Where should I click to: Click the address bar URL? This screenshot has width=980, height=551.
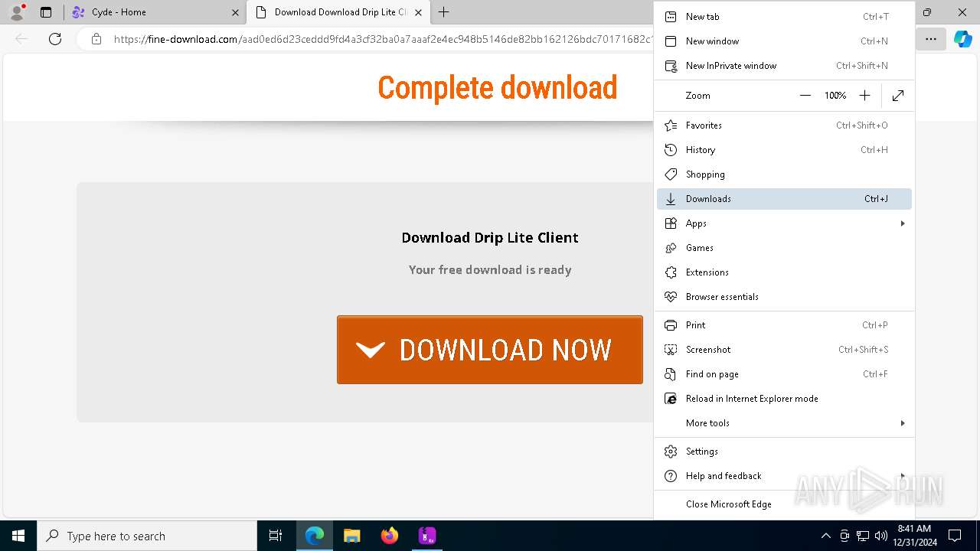pos(383,39)
